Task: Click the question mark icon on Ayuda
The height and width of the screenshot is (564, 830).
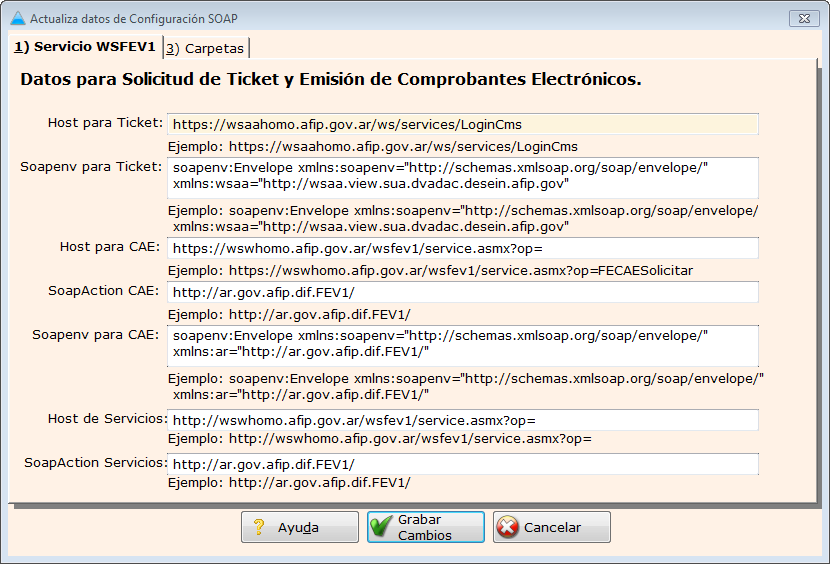Action: (258, 527)
